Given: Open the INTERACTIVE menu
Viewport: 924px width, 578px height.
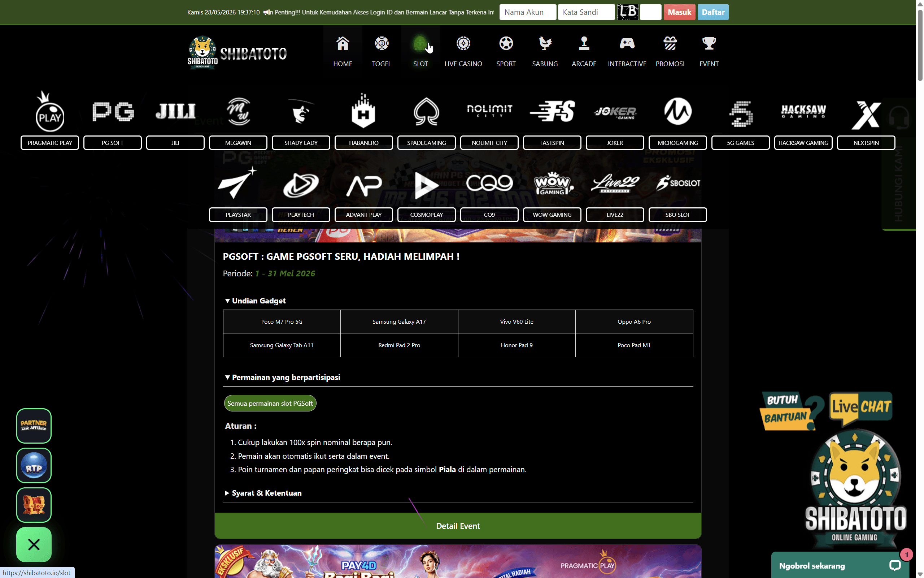Looking at the screenshot, I should [x=627, y=52].
